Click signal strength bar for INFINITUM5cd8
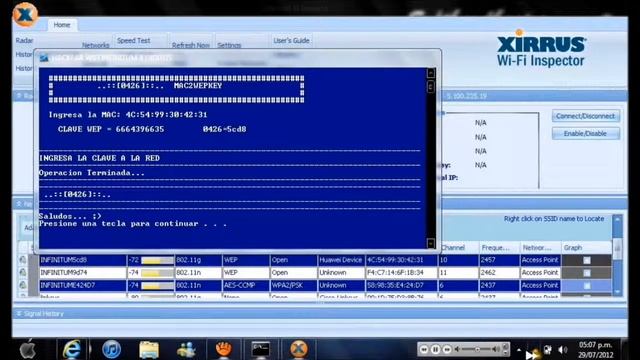The width and height of the screenshot is (640, 360). pyautogui.click(x=157, y=260)
